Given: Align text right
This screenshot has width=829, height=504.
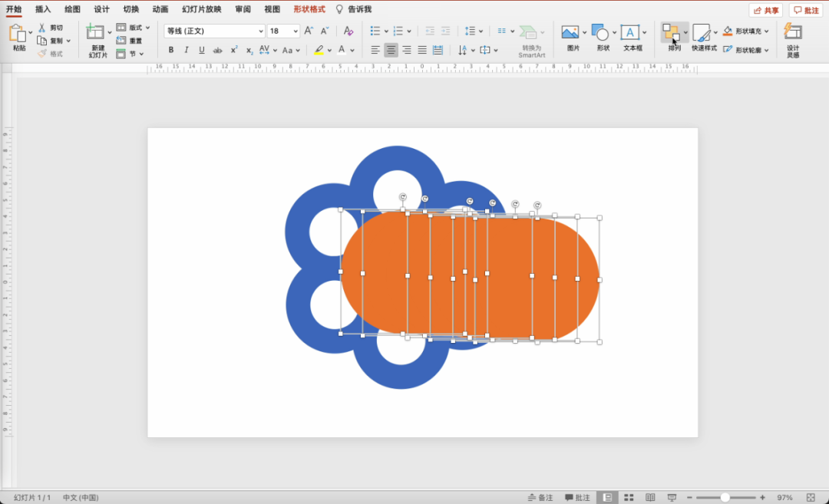Looking at the screenshot, I should point(407,50).
